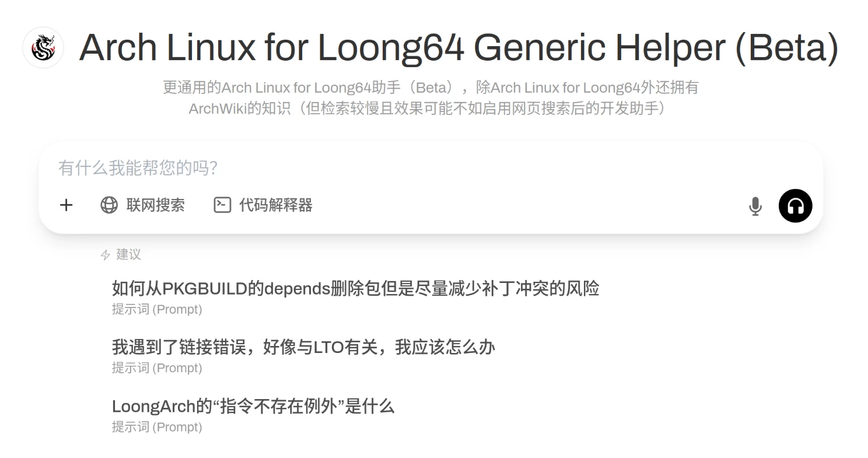Click the plus attachment icon
This screenshot has width=868, height=458.
pyautogui.click(x=66, y=205)
